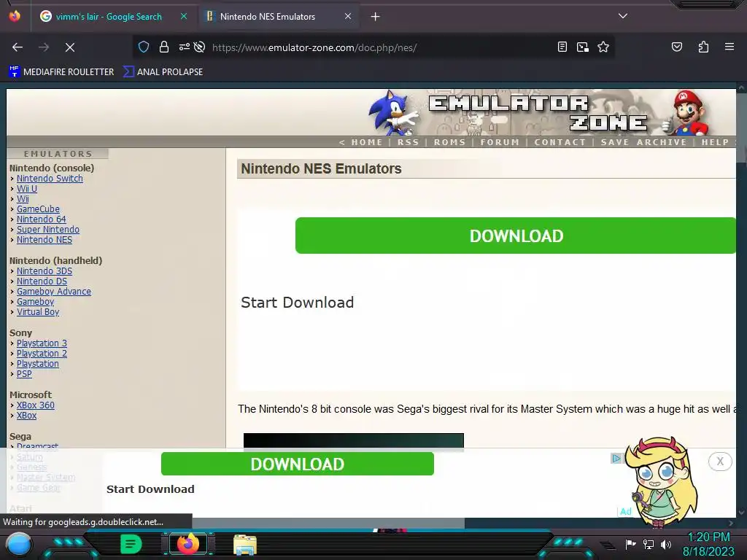Open HOME in the site navigation bar
The height and width of the screenshot is (560, 747).
[x=366, y=142]
